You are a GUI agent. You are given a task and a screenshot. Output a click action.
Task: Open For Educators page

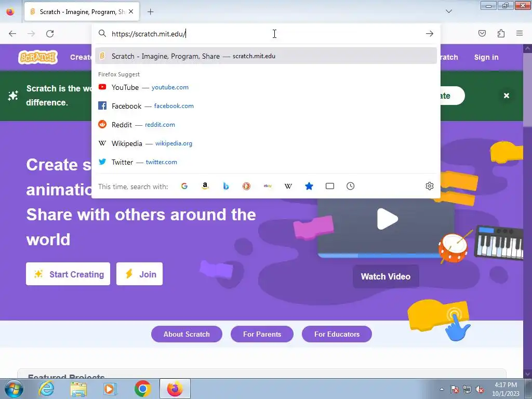point(337,334)
